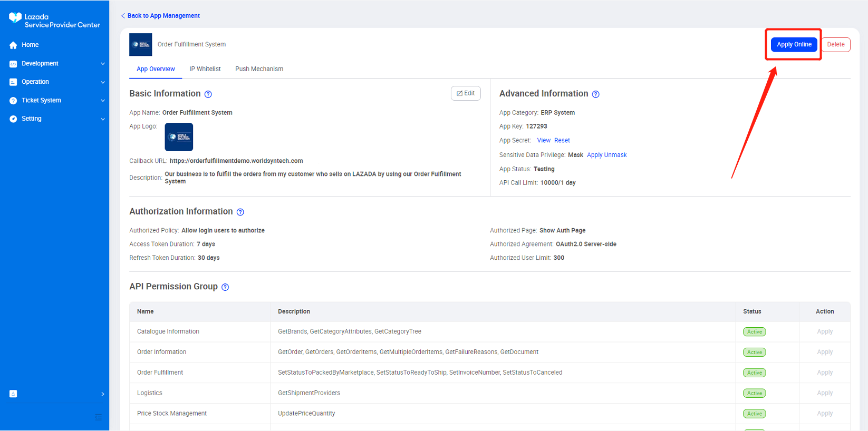Click the Authorized Page value "Show Auth Page"

pos(563,231)
